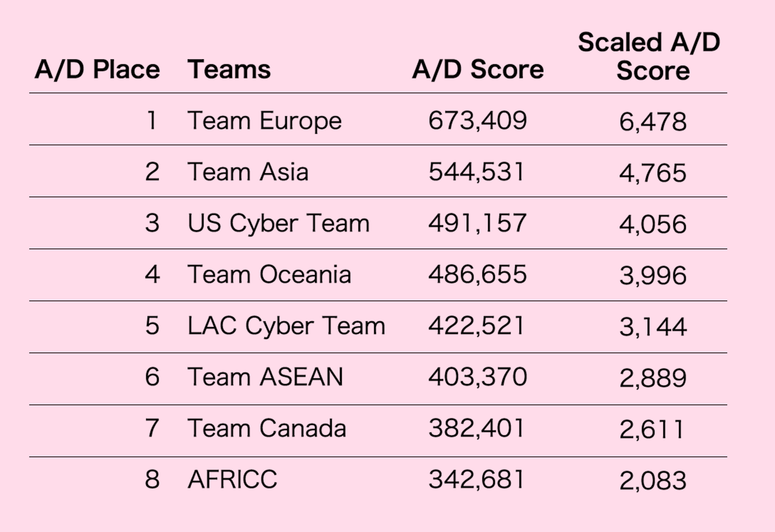Image resolution: width=775 pixels, height=532 pixels.
Task: Click the Team Europe name cell
Action: point(264,121)
